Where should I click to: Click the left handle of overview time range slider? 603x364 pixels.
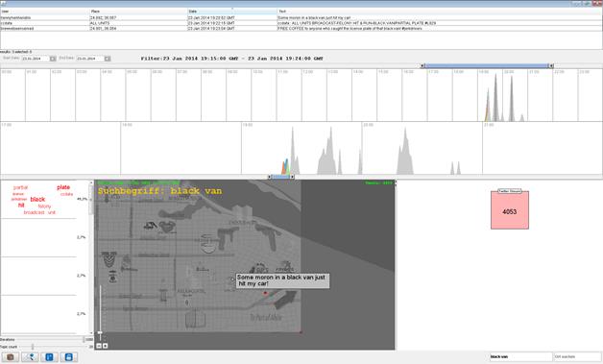pyautogui.click(x=422, y=66)
